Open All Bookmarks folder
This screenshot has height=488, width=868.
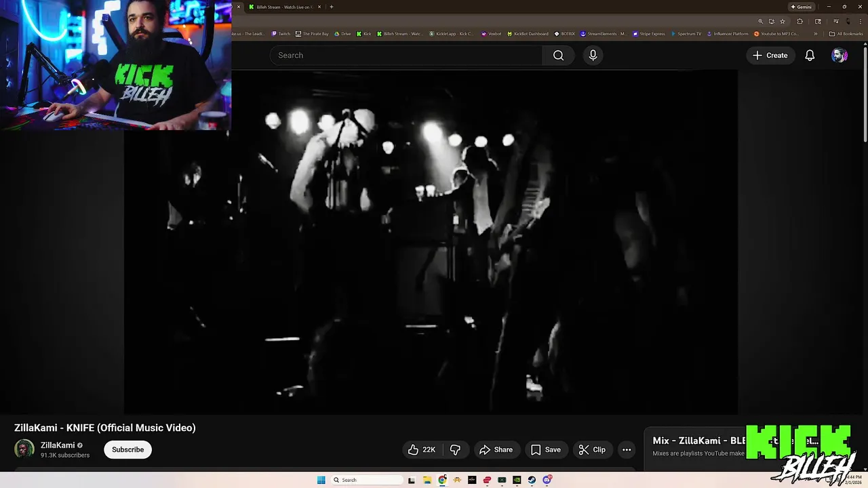click(846, 34)
